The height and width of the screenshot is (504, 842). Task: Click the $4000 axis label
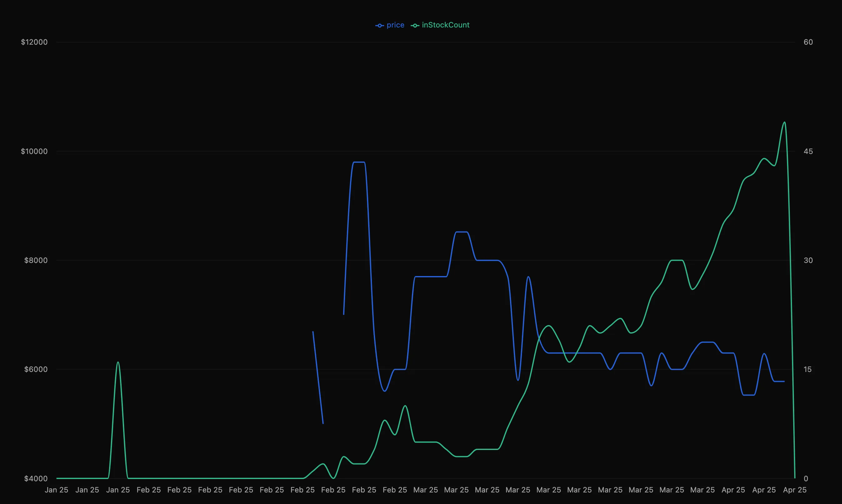click(x=36, y=478)
